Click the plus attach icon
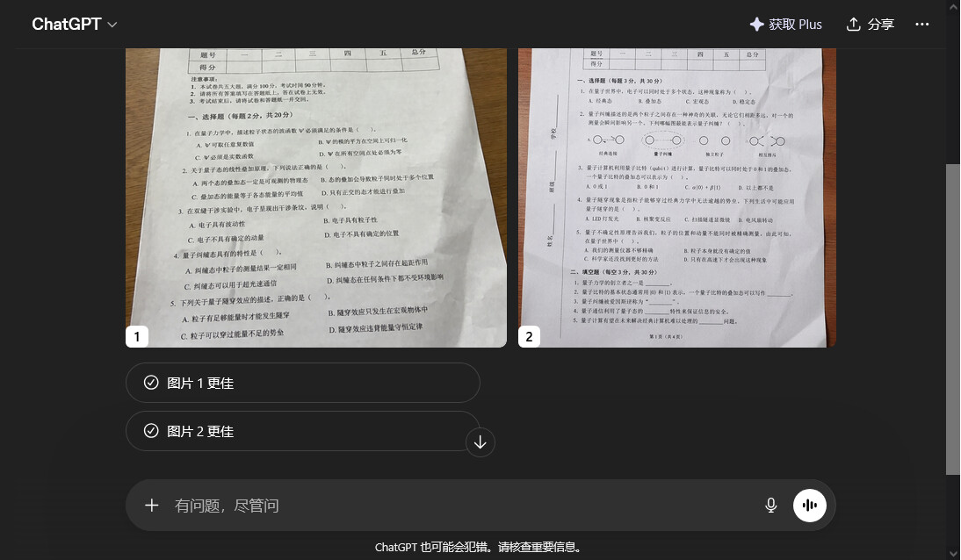Image resolution: width=961 pixels, height=560 pixels. click(151, 506)
